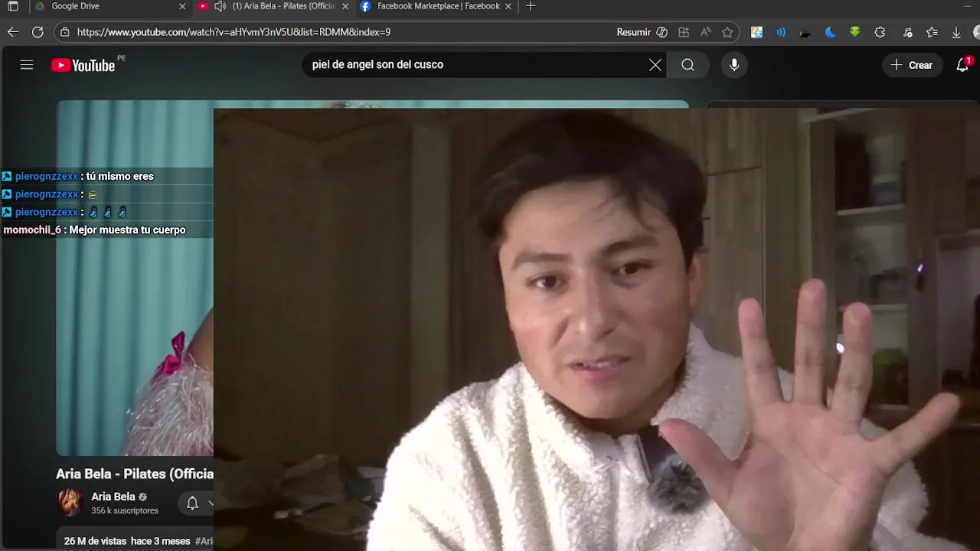Viewport: 980px width, 551px height.
Task: Open the Favorites list panel
Action: pyautogui.click(x=932, y=32)
